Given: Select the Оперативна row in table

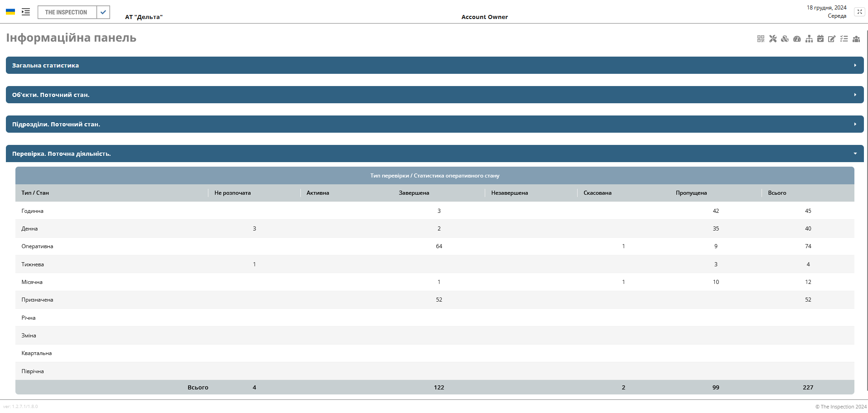Looking at the screenshot, I should 37,246.
